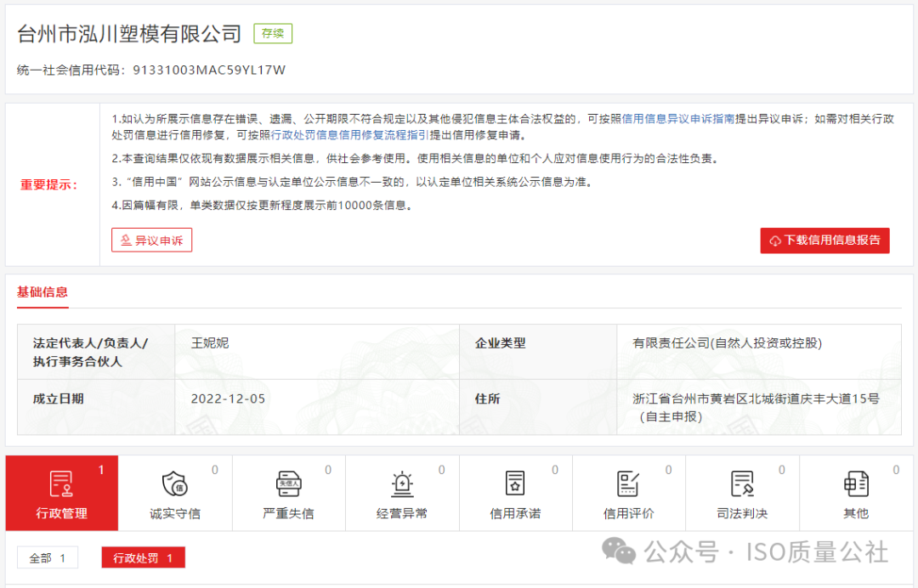The width and height of the screenshot is (918, 588).
Task: Open the 经营异常 alarm icon
Action: coord(401,484)
